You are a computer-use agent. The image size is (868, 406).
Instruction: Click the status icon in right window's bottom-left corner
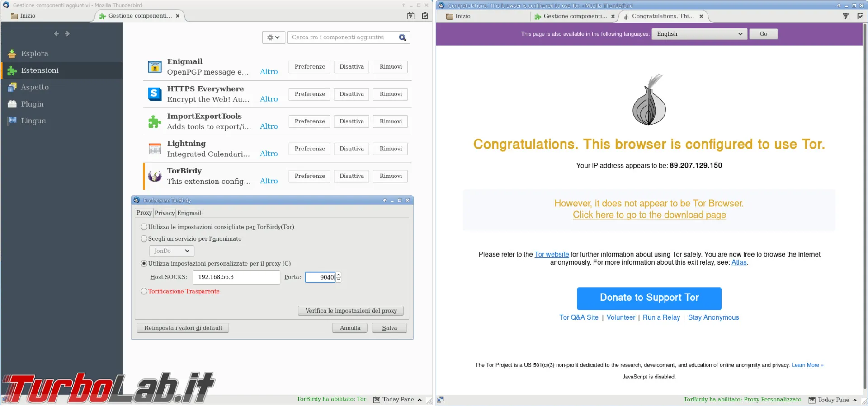[x=441, y=400]
